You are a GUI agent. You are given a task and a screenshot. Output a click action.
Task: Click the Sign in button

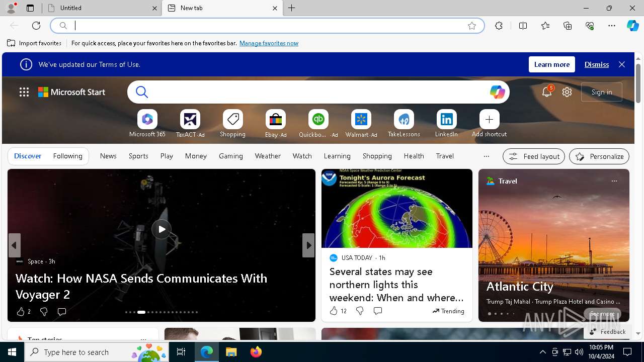click(x=602, y=92)
